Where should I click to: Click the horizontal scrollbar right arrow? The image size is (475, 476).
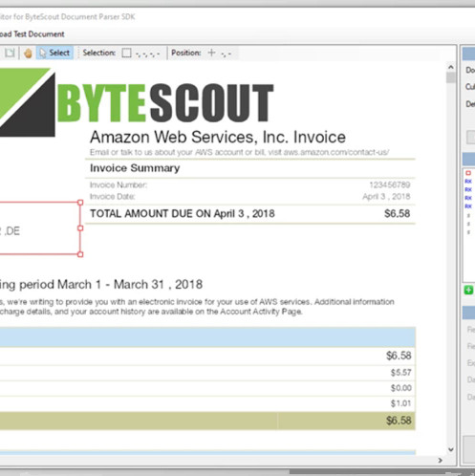440,460
